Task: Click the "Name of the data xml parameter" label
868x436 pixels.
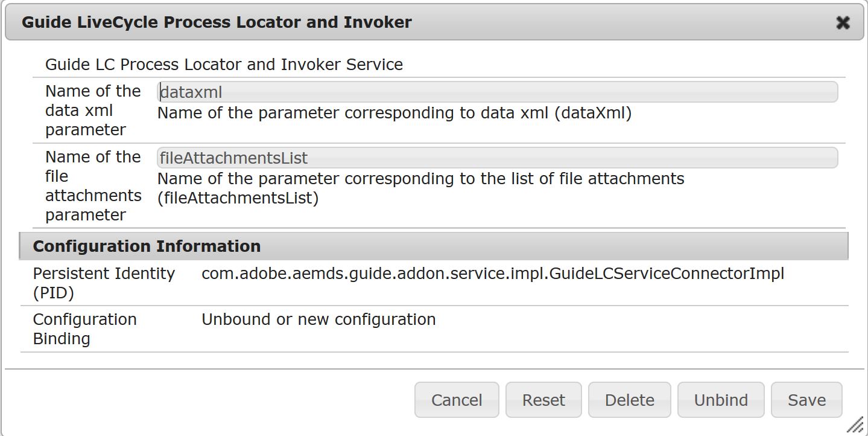Action: (93, 111)
